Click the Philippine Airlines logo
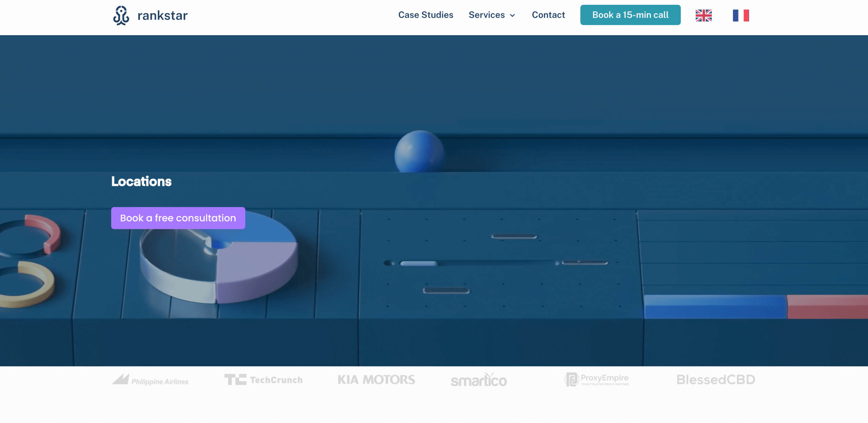The height and width of the screenshot is (423, 868). pos(150,380)
